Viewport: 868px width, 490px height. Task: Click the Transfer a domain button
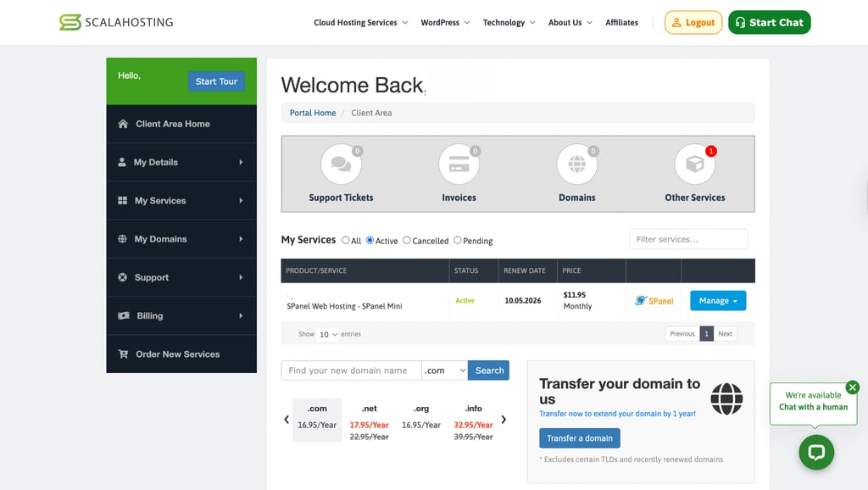pyautogui.click(x=580, y=438)
